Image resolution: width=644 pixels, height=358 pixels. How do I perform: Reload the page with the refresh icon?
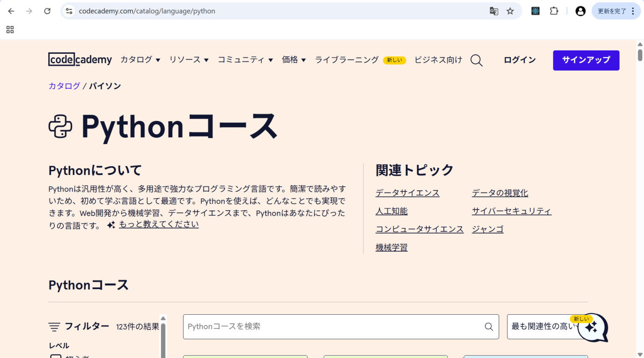[x=47, y=11]
